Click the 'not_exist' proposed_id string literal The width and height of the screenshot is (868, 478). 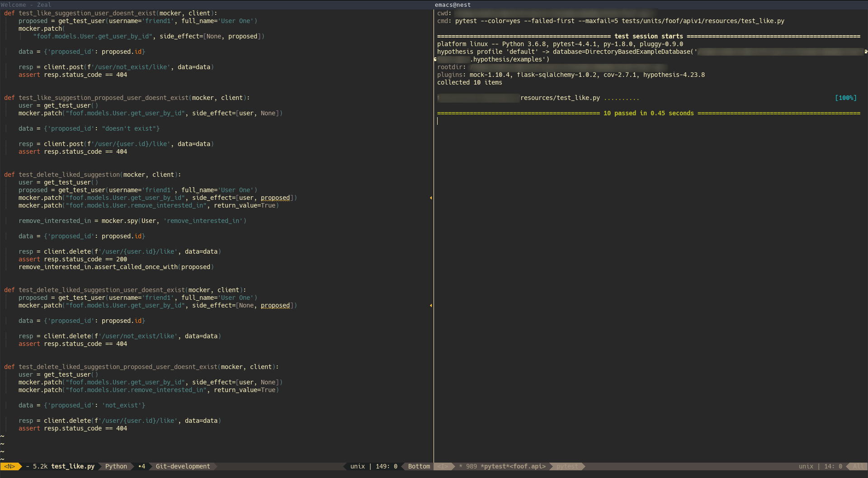tap(122, 405)
